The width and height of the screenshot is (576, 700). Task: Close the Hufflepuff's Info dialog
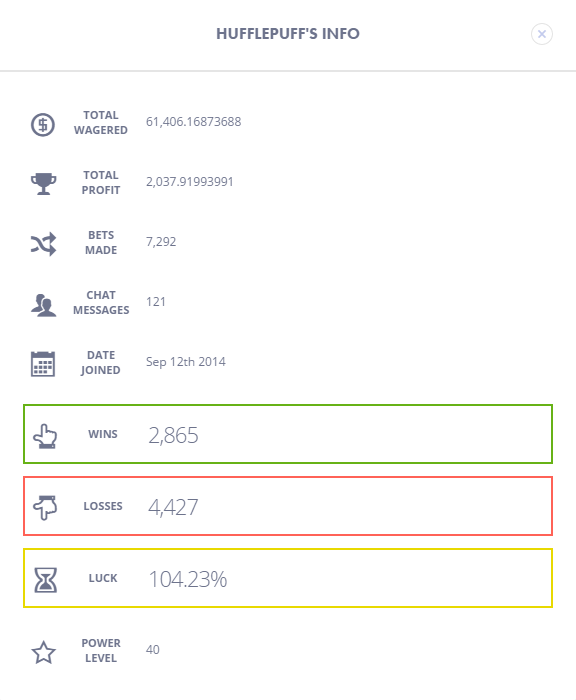(x=542, y=34)
